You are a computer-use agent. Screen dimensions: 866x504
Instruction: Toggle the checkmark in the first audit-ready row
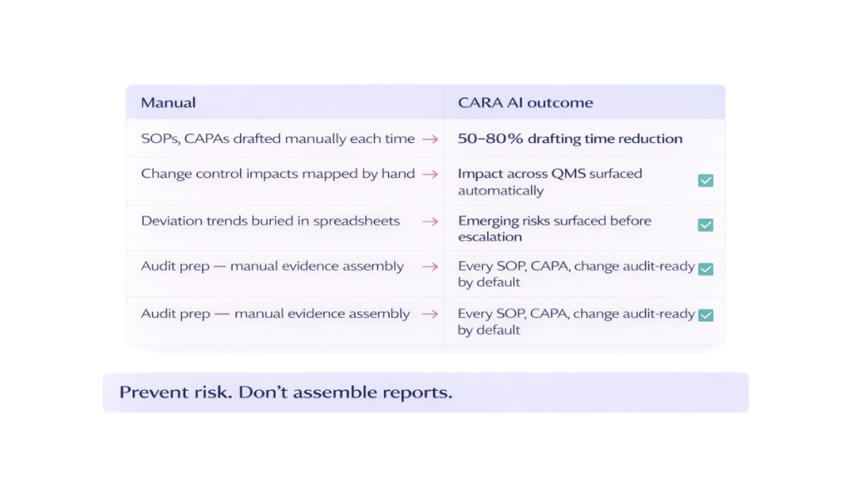(705, 269)
